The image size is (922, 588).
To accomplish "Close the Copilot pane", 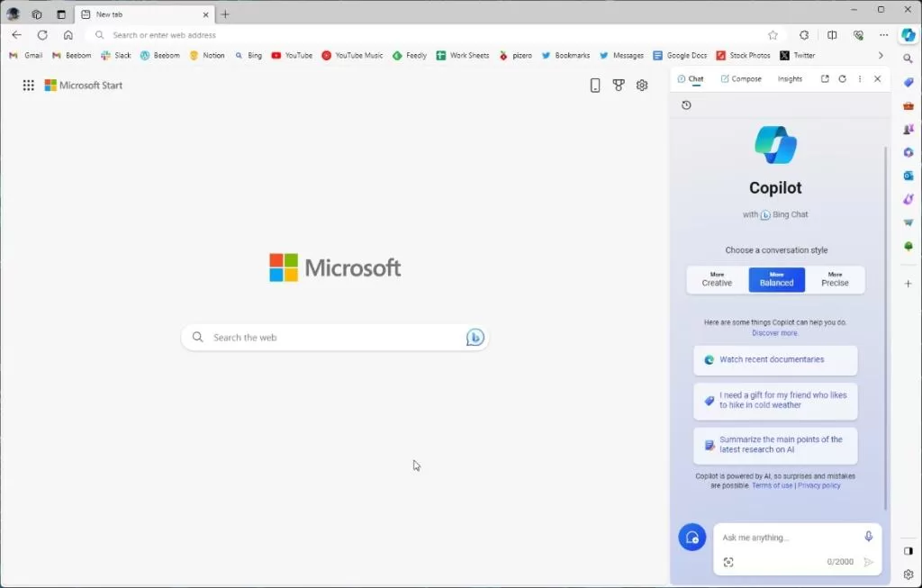I will [877, 79].
